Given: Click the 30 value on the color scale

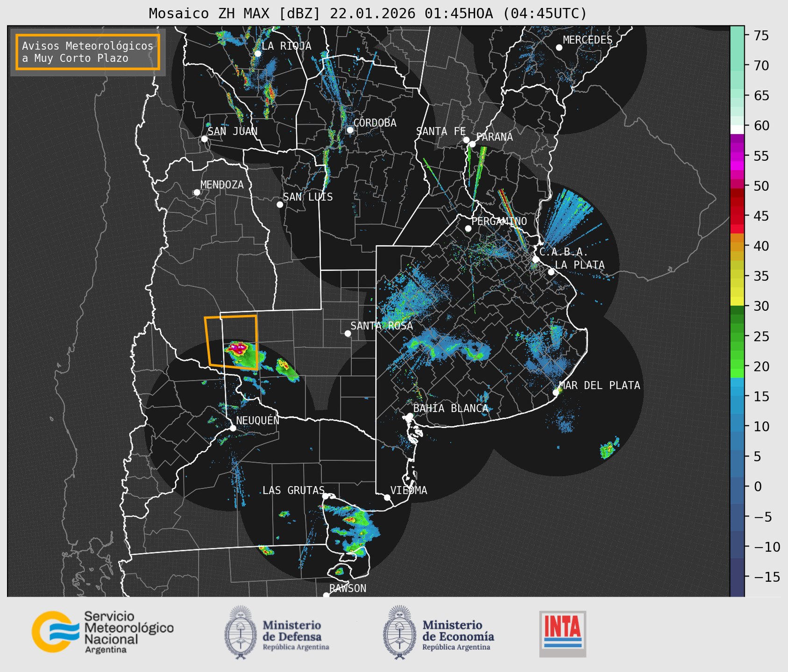Looking at the screenshot, I should (x=761, y=306).
